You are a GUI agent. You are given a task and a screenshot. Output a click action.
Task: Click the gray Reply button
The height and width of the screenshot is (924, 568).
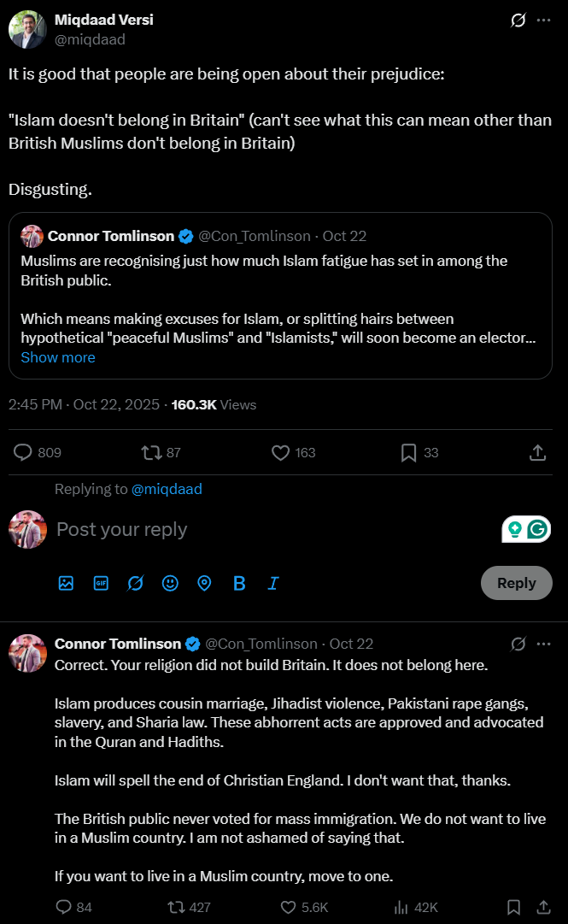click(516, 583)
